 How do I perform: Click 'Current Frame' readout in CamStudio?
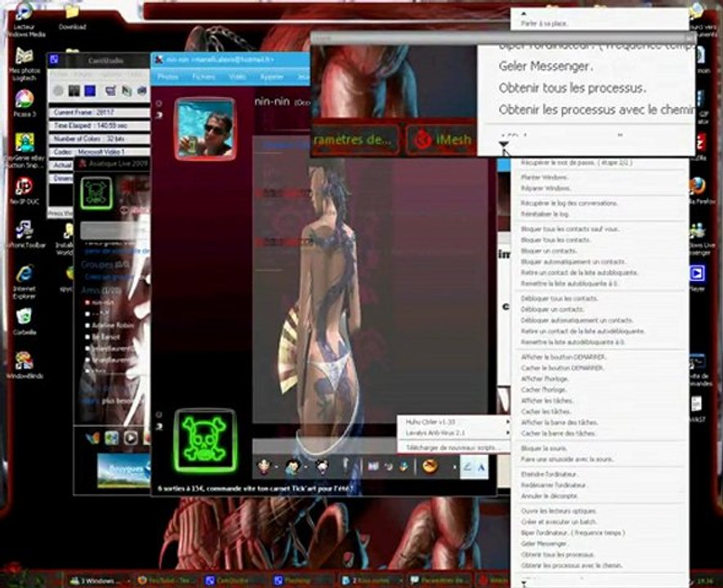click(99, 113)
